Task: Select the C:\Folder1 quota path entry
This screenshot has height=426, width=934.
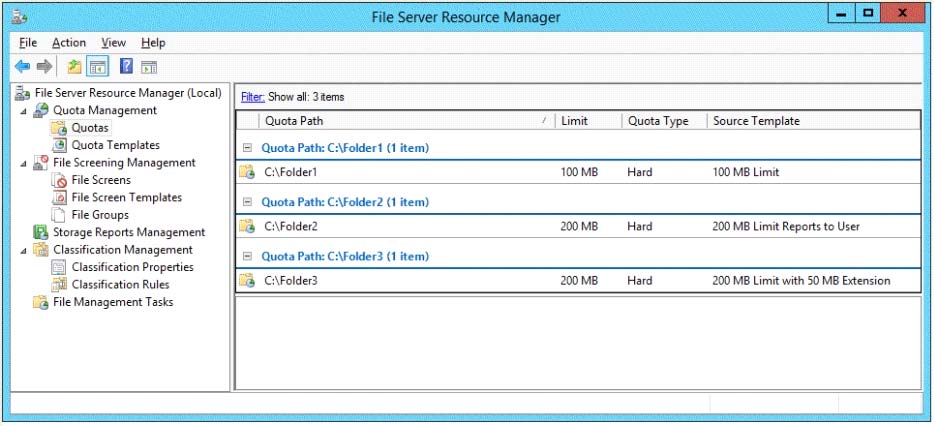Action: (291, 172)
